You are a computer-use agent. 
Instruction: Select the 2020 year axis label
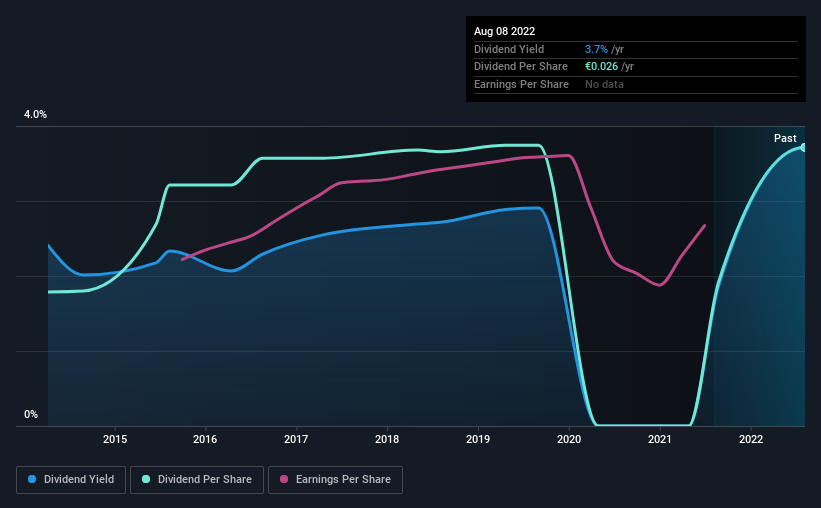point(569,439)
